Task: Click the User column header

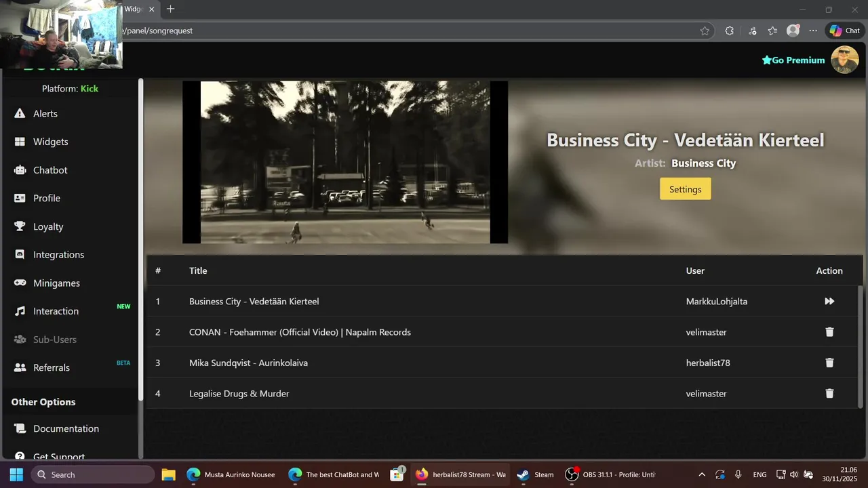Action: click(x=695, y=270)
